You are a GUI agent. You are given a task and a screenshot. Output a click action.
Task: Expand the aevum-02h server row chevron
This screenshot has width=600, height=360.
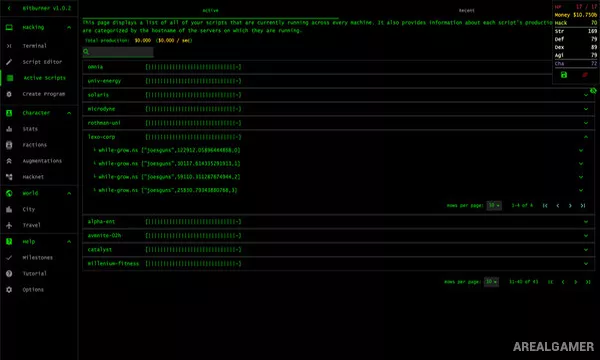coord(586,236)
